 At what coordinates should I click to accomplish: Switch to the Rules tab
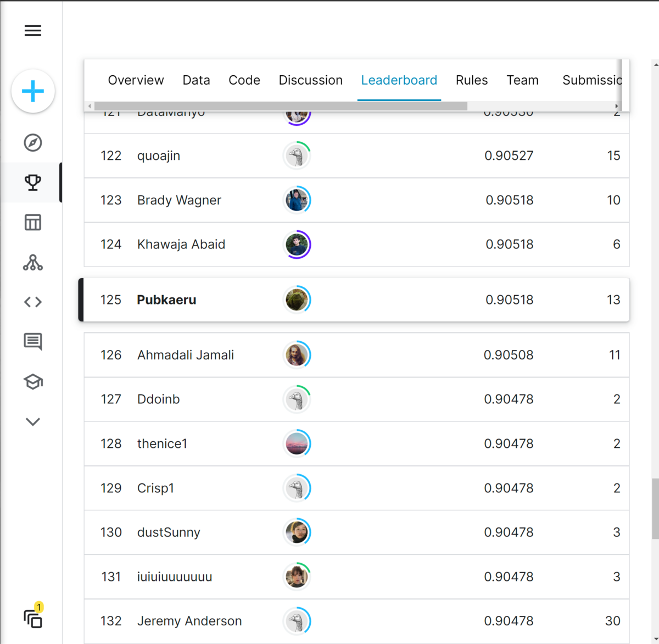point(471,80)
